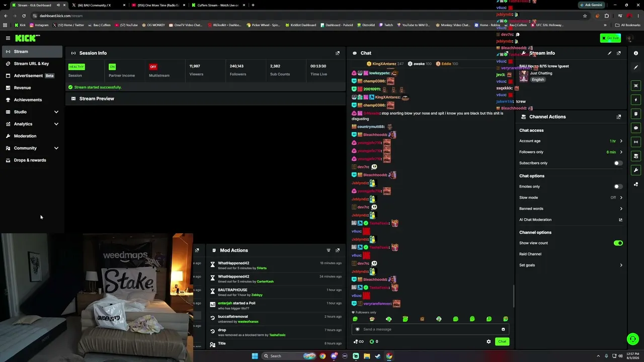Click the Send a message input field
Image resolution: width=644 pixels, height=362 pixels.
[430, 329]
